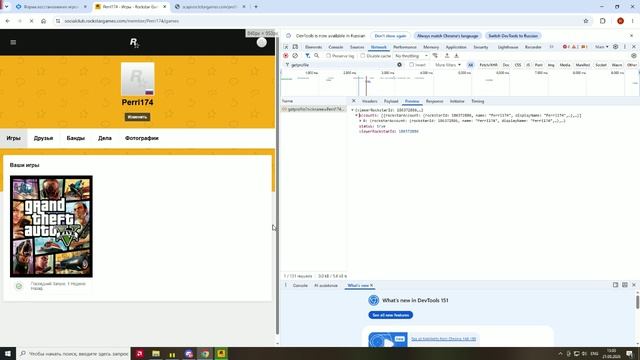This screenshot has height=360, width=640.
Task: Click the browser home button
Action: click(x=44, y=21)
